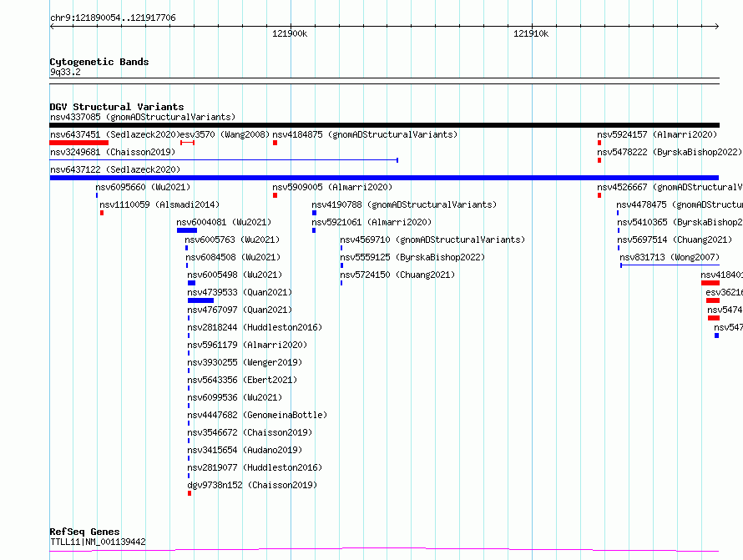Click the nsv6004081 (Wu2021) blue bar
The height and width of the screenshot is (560, 743).
tap(187, 230)
